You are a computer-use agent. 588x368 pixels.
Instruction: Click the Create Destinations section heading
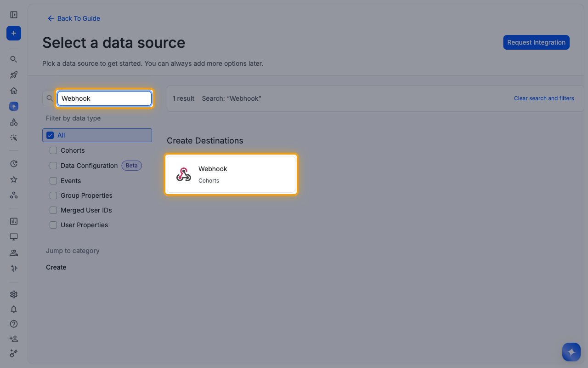click(x=205, y=141)
